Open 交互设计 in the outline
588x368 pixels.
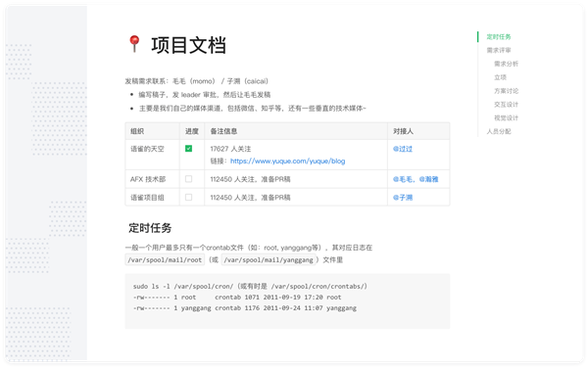pos(506,104)
